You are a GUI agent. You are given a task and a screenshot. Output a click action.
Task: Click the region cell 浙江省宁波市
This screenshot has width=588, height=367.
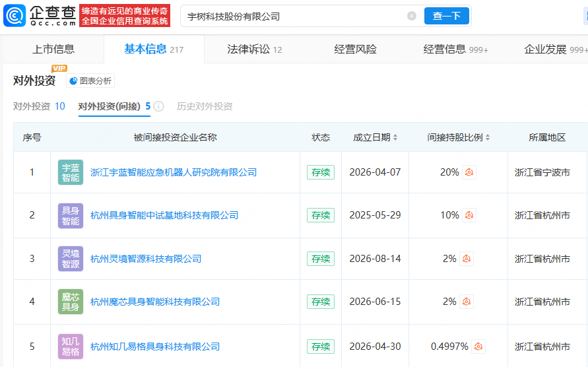pyautogui.click(x=542, y=172)
